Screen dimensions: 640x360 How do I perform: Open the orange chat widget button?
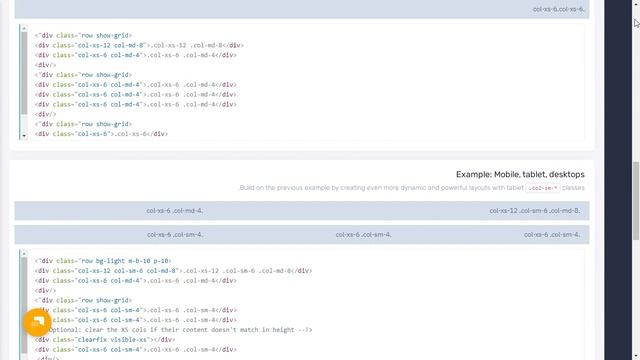(x=37, y=322)
